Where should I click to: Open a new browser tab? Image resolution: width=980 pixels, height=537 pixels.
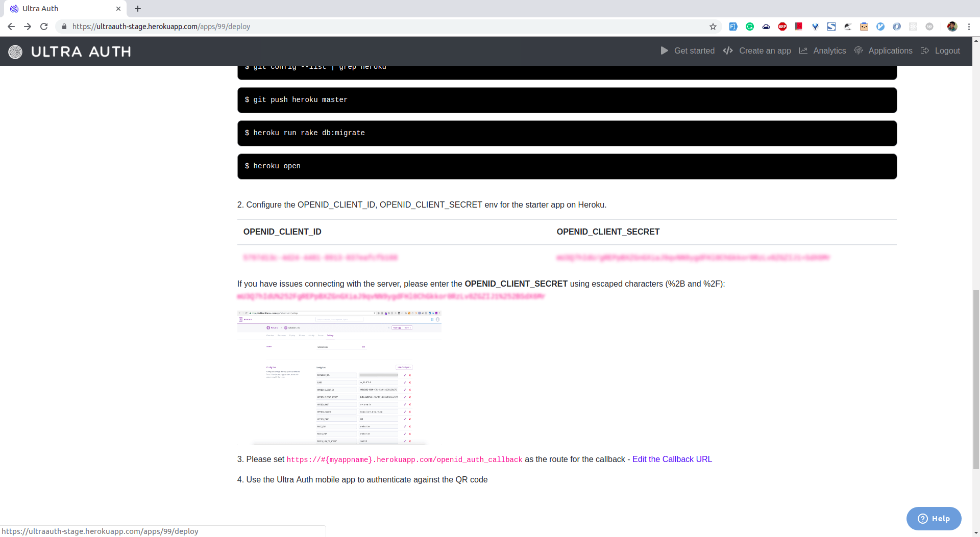[x=138, y=9]
